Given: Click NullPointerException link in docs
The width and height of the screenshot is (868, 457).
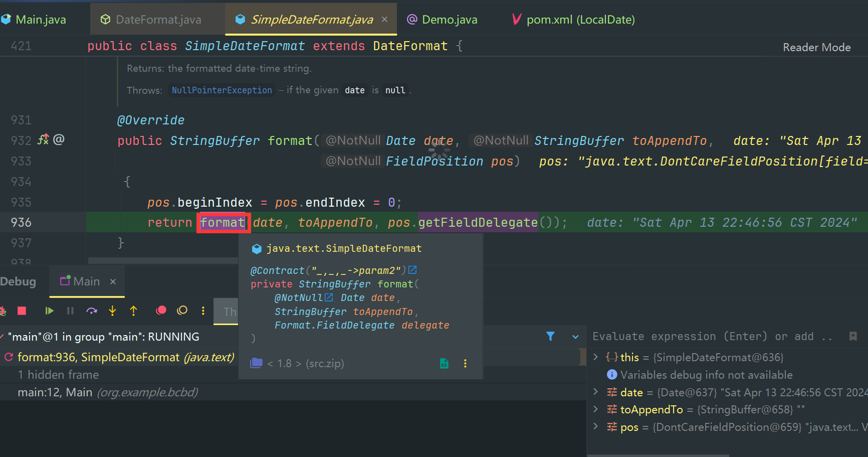Looking at the screenshot, I should [x=222, y=90].
